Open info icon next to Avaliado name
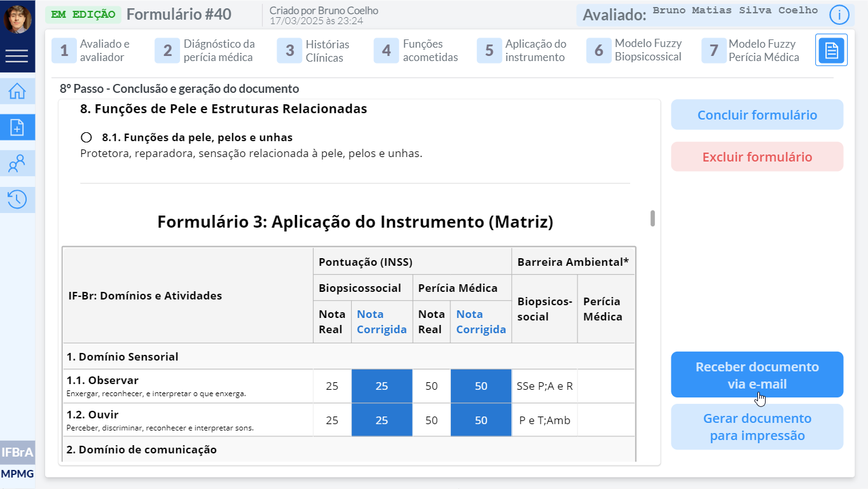The height and width of the screenshot is (489, 868). click(839, 15)
